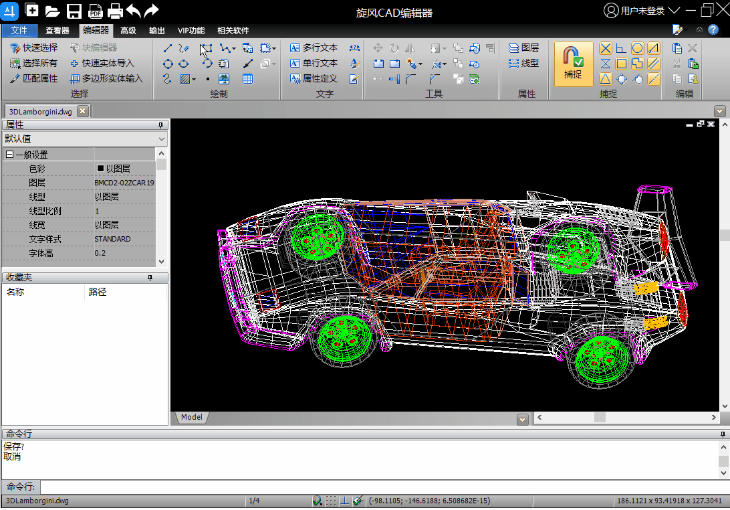The width and height of the screenshot is (730, 510).
Task: Switch to the 查看器 ribbon tab
Action: click(57, 31)
